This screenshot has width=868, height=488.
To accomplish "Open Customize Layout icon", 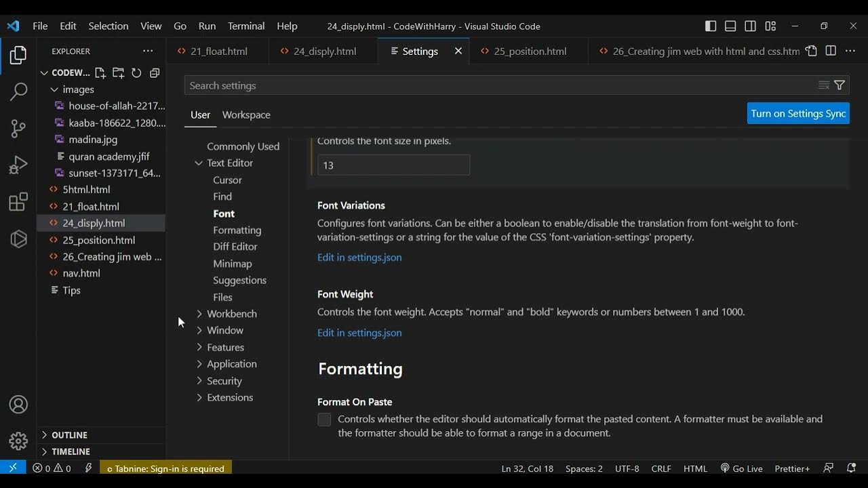I will pos(770,26).
